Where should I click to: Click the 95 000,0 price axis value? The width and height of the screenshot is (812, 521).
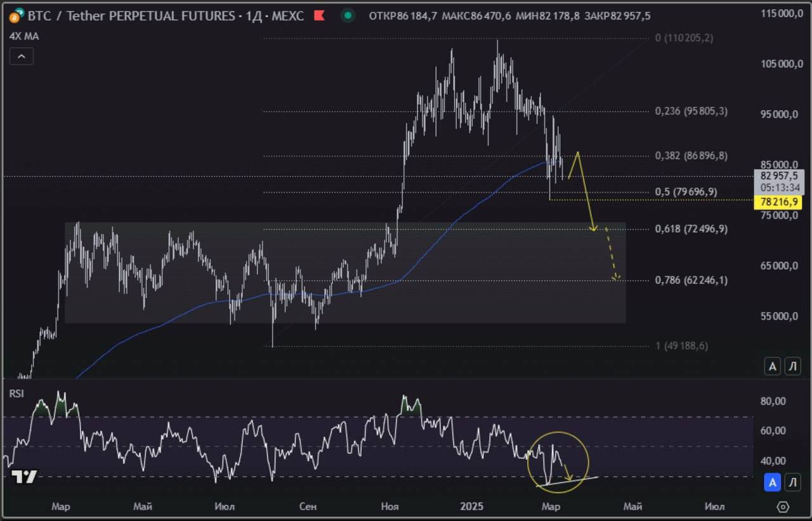click(780, 114)
